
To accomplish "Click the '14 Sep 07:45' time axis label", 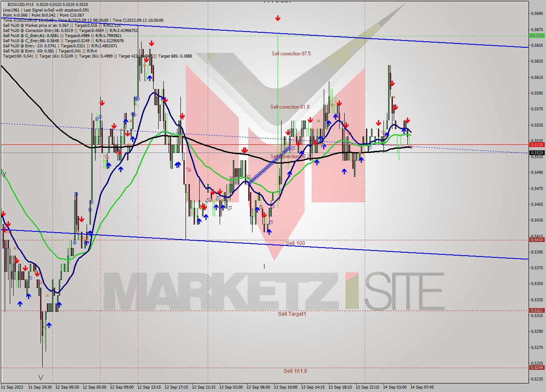I will tap(422, 387).
